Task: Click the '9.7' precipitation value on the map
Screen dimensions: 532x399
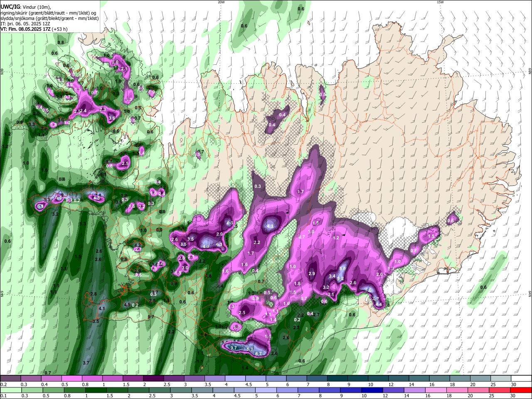Action: tap(234, 348)
